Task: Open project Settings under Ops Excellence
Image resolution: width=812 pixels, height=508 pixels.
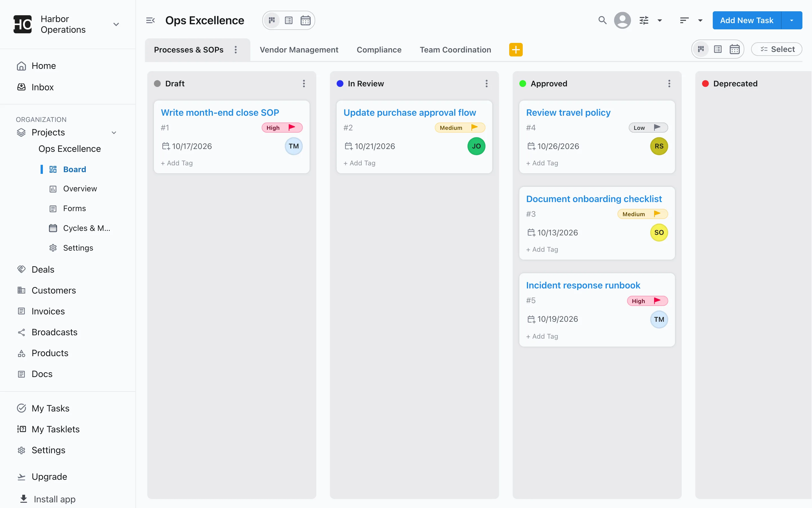Action: pos(78,248)
